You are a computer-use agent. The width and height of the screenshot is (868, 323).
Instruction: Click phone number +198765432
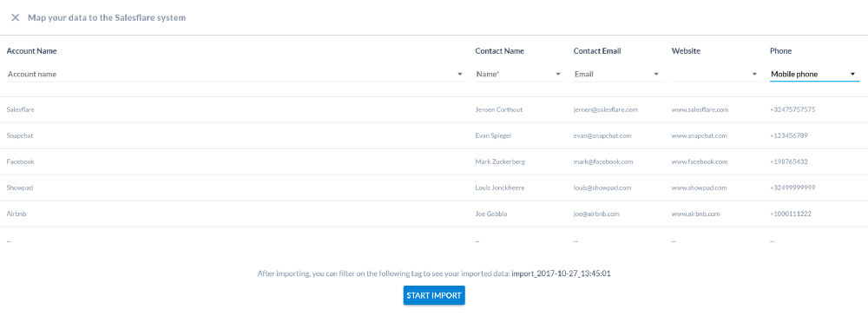789,161
